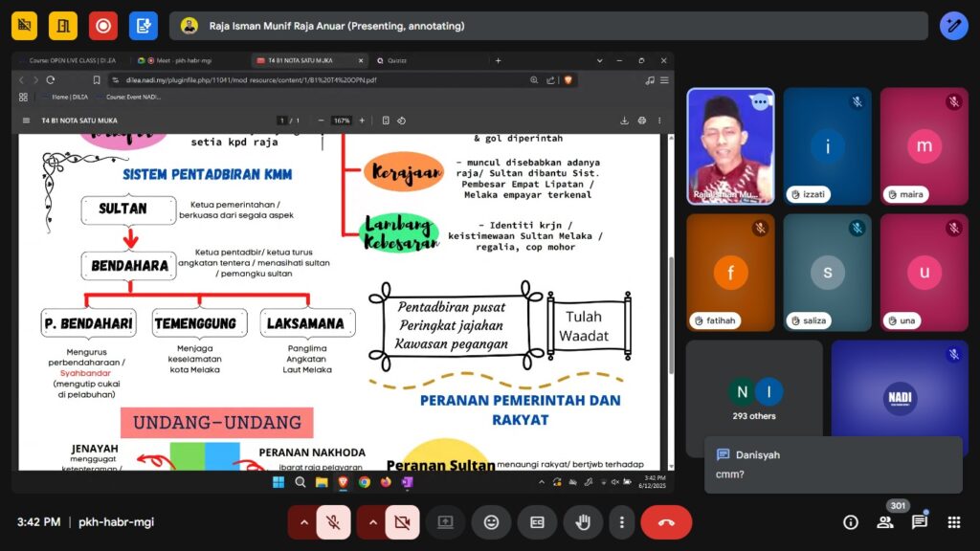Click the Chrome icon on the shared taskbar

[x=365, y=482]
